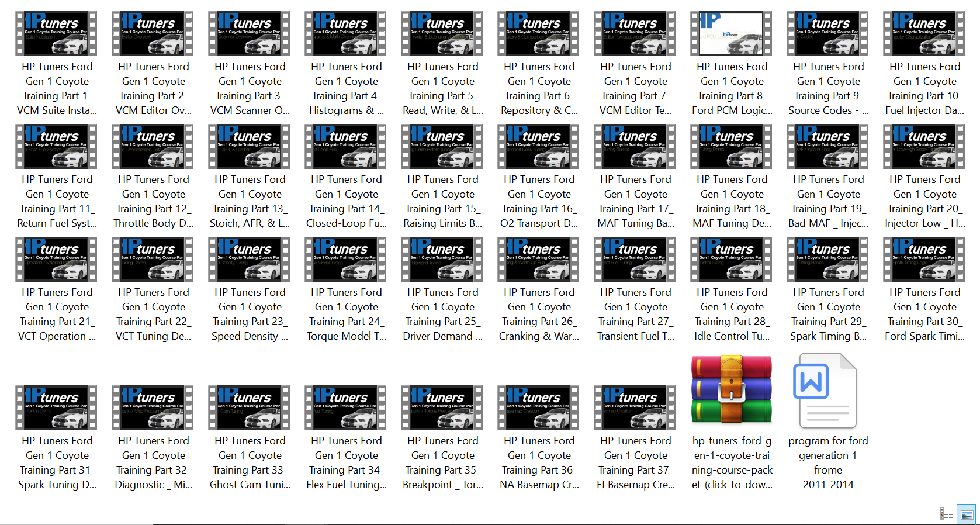Select Training Part 22 VCT Tuning De... video icon

coord(153,259)
